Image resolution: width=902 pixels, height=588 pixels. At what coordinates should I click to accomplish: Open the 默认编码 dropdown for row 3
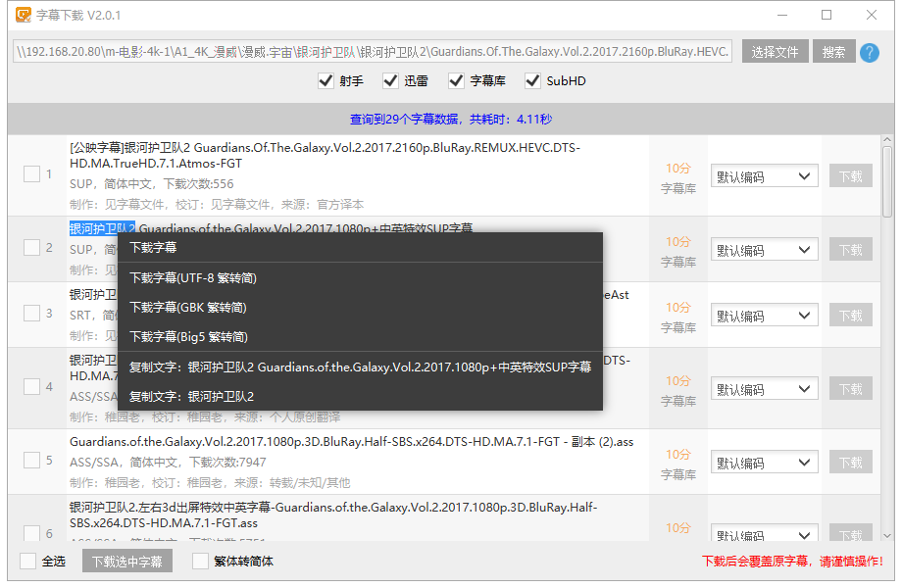pos(765,316)
